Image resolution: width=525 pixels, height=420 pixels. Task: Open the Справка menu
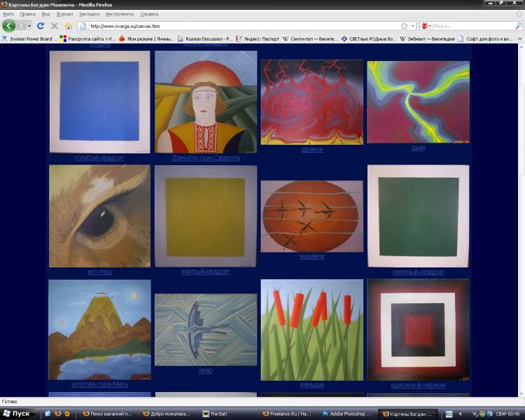coord(149,14)
